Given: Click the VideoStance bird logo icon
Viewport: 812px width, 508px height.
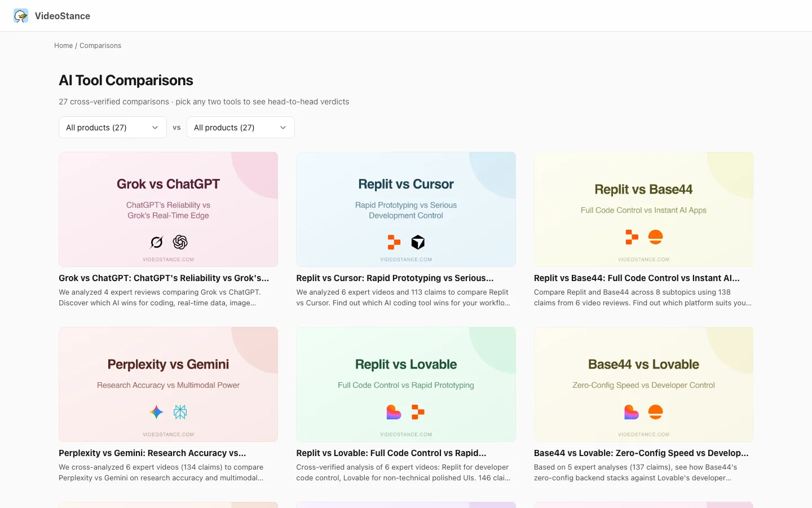Looking at the screenshot, I should tap(21, 16).
